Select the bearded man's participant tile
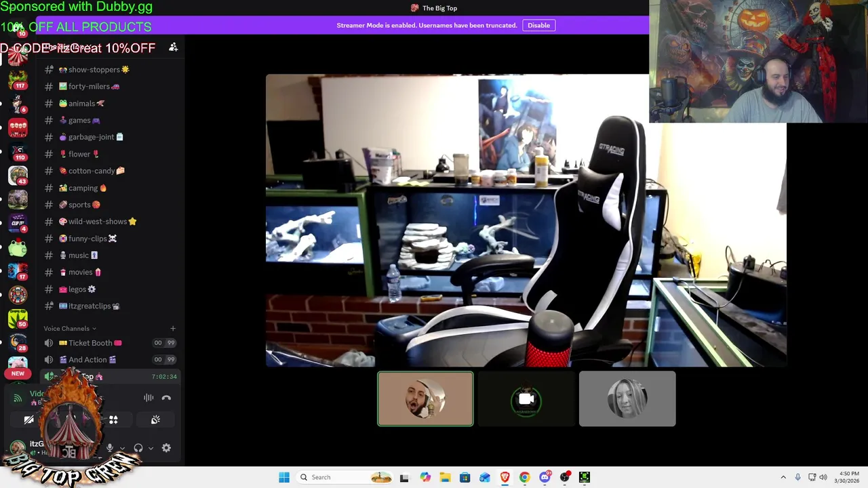The image size is (868, 488). tap(425, 399)
